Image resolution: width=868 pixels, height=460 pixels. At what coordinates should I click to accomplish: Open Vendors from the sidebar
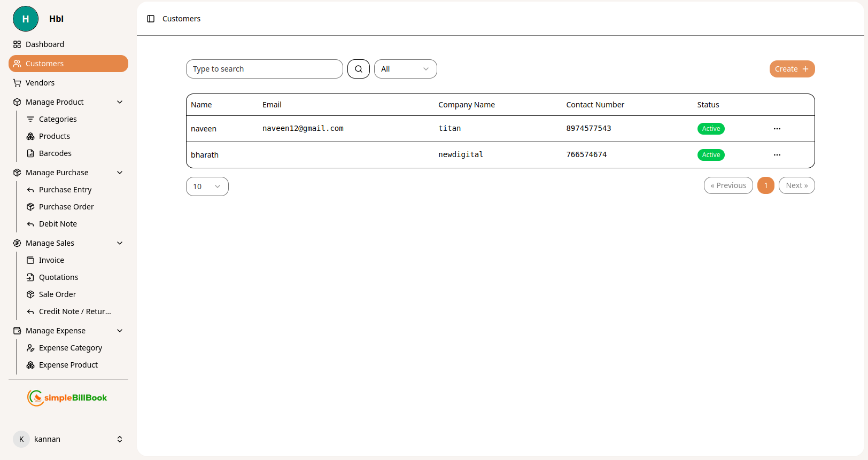click(x=40, y=83)
